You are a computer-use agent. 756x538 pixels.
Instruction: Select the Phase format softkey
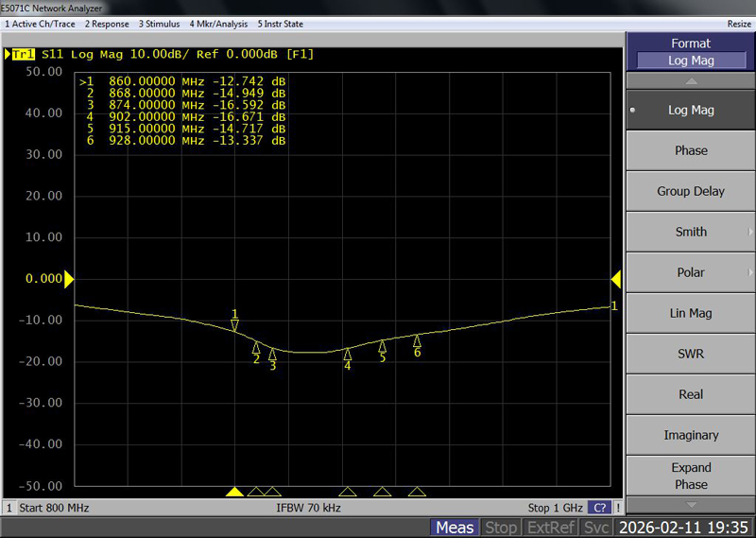click(x=691, y=150)
